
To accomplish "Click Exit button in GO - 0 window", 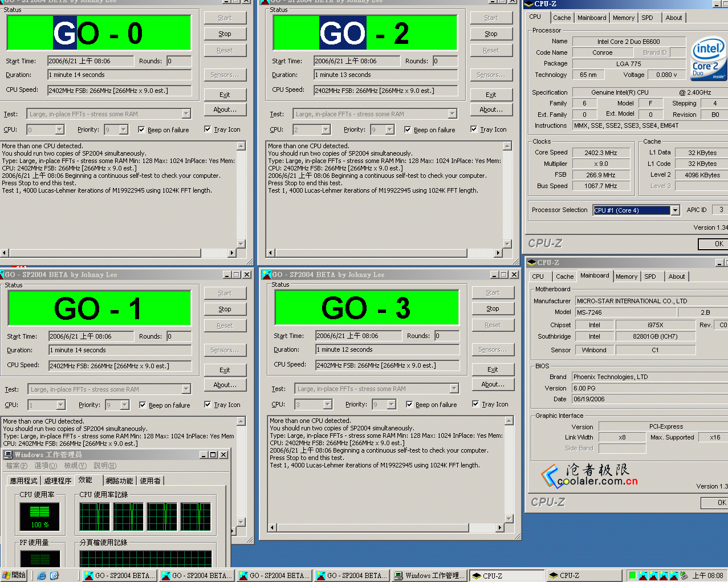I will pos(225,95).
